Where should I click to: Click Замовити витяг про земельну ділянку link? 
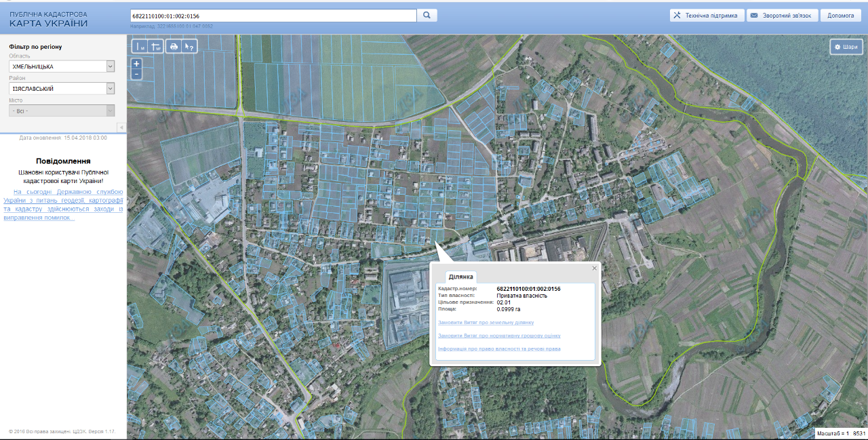486,323
